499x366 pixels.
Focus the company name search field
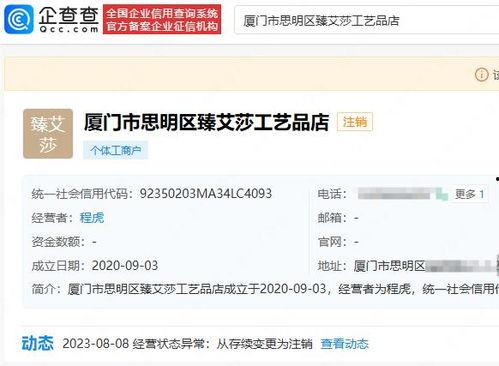click(367, 20)
